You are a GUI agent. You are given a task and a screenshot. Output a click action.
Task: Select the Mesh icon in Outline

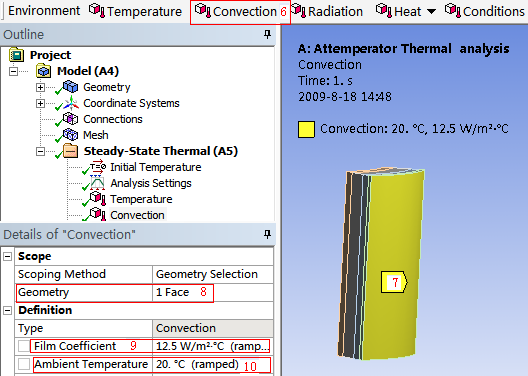(70, 135)
